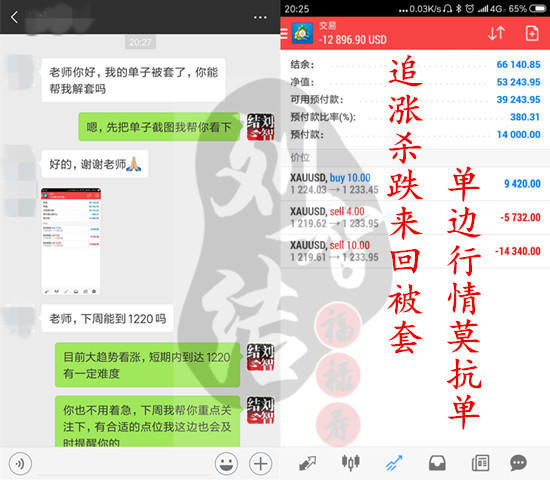Select XAUUSD buy 10.00 position row
This screenshot has height=480, width=550.
click(x=415, y=184)
